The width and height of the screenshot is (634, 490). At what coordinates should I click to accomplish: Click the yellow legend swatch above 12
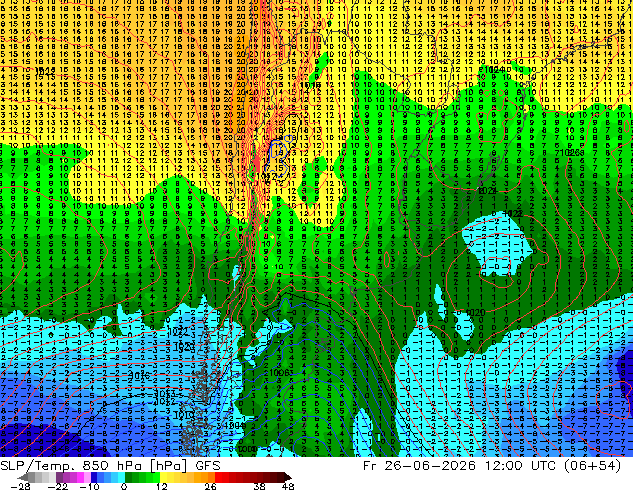click(x=163, y=477)
